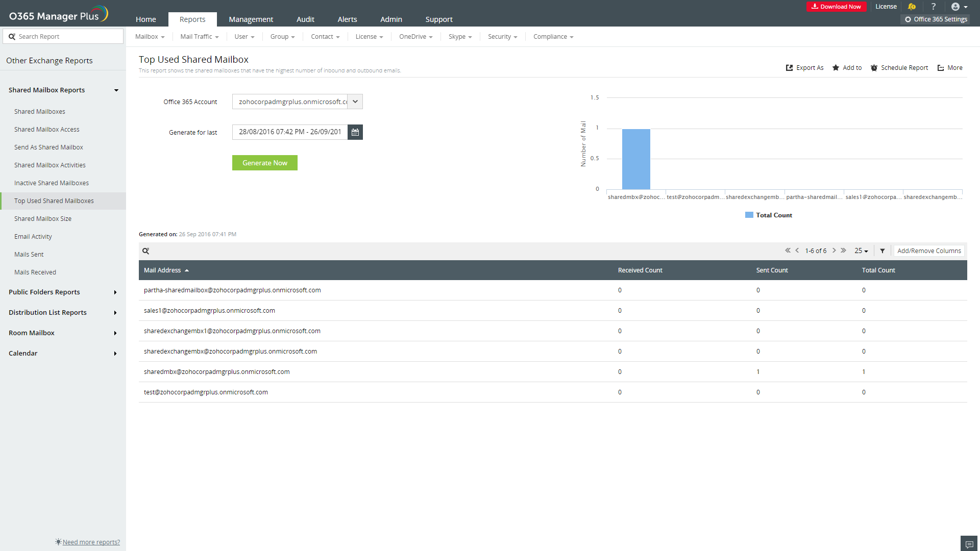980x551 pixels.
Task: Click the Generate Now button
Action: pyautogui.click(x=264, y=163)
